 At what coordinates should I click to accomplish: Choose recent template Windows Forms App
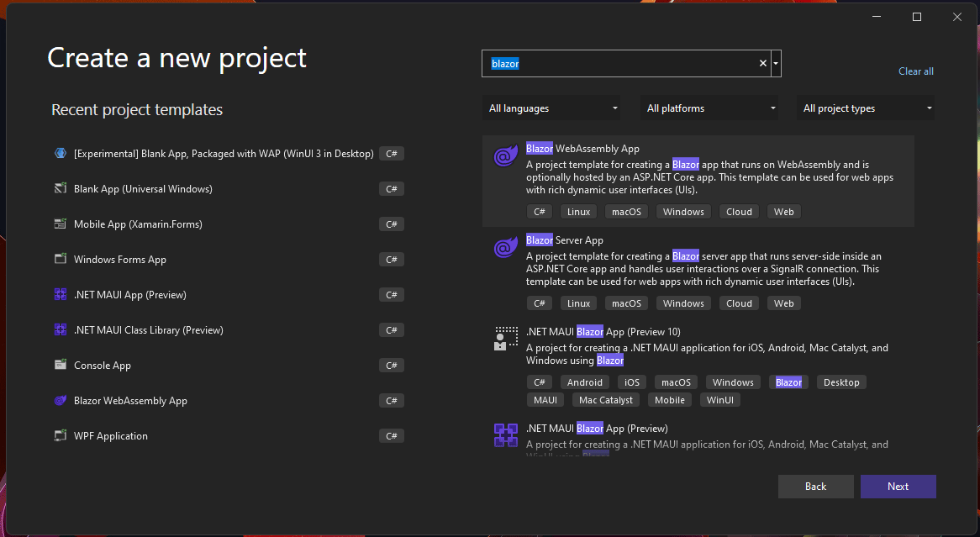point(120,260)
